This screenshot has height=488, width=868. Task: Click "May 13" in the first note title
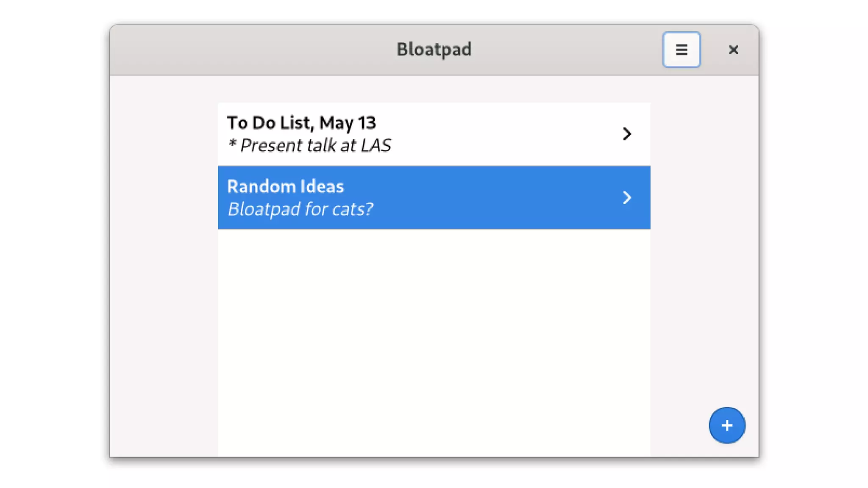pos(348,123)
